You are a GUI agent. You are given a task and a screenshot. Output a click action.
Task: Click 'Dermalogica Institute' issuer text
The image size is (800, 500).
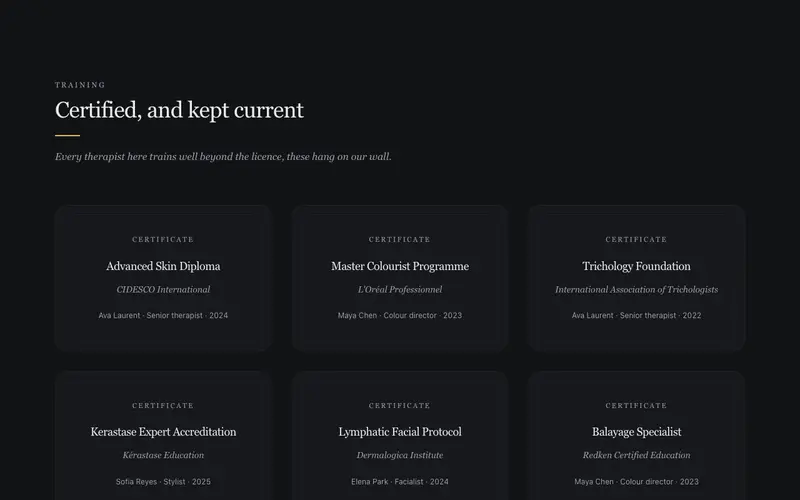pos(400,455)
